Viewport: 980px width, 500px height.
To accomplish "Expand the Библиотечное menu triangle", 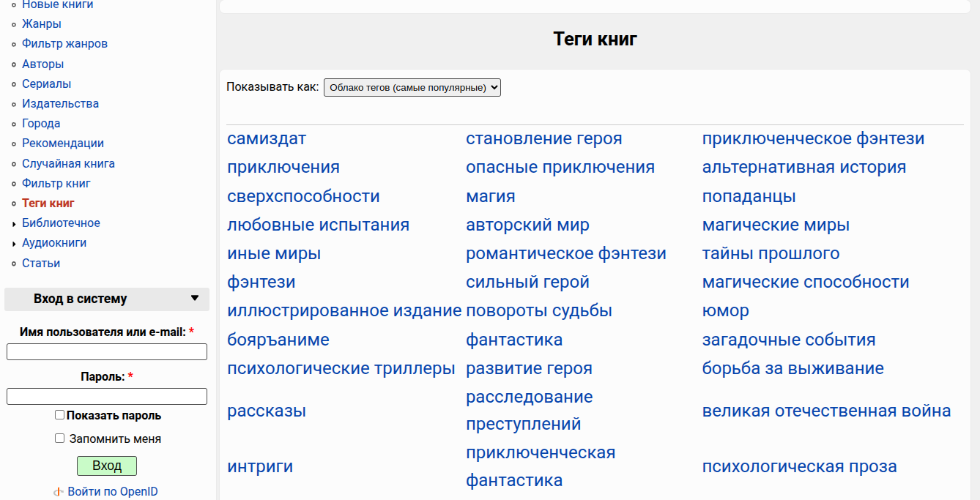I will coord(15,224).
